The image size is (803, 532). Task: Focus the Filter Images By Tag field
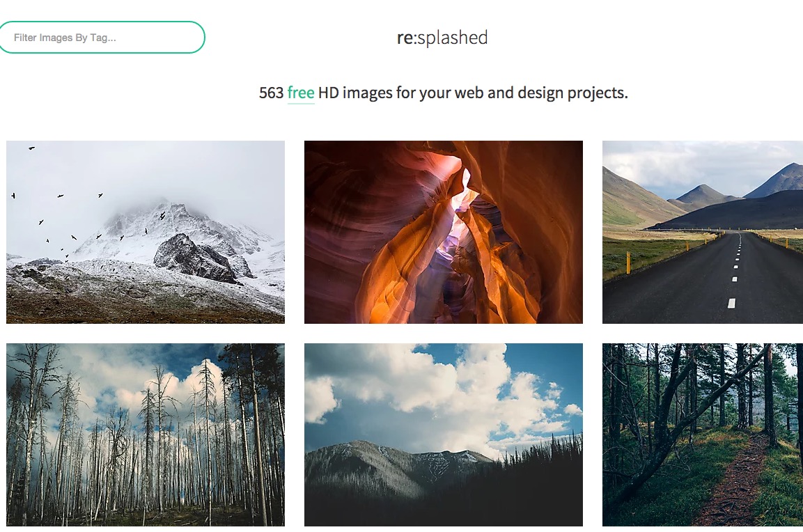[x=102, y=38]
